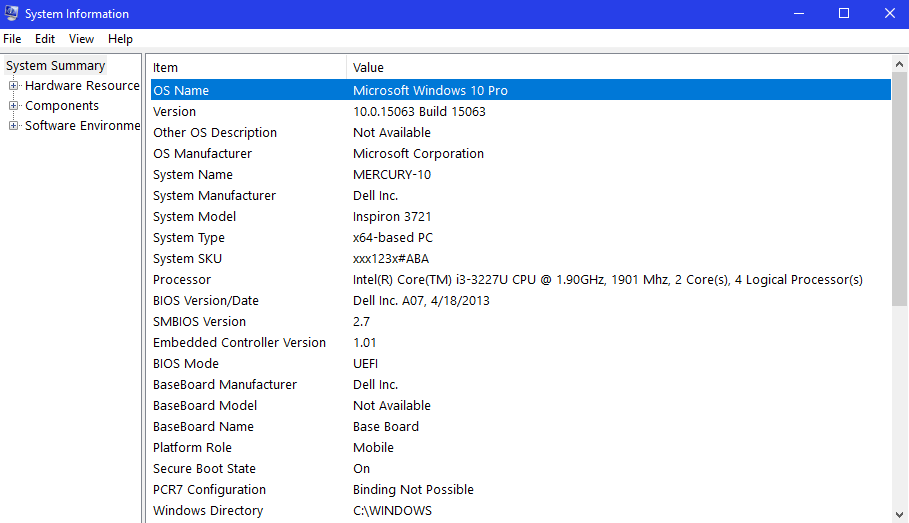
Task: Click the value Microsoft Corporation
Action: click(418, 154)
